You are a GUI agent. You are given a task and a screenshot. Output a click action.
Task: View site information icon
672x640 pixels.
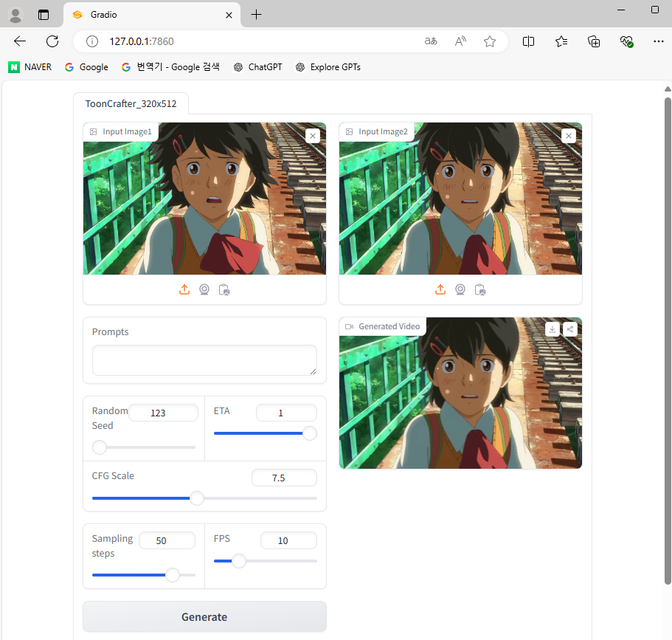tap(92, 41)
